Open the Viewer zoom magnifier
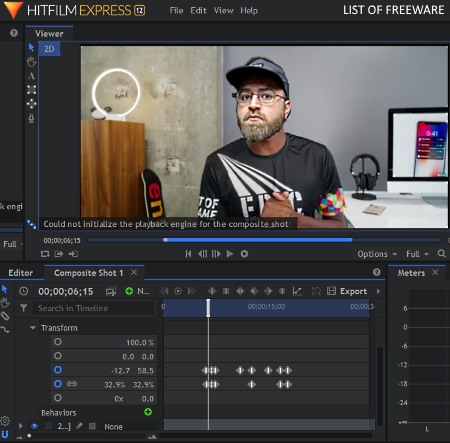450x443 pixels. (441, 254)
